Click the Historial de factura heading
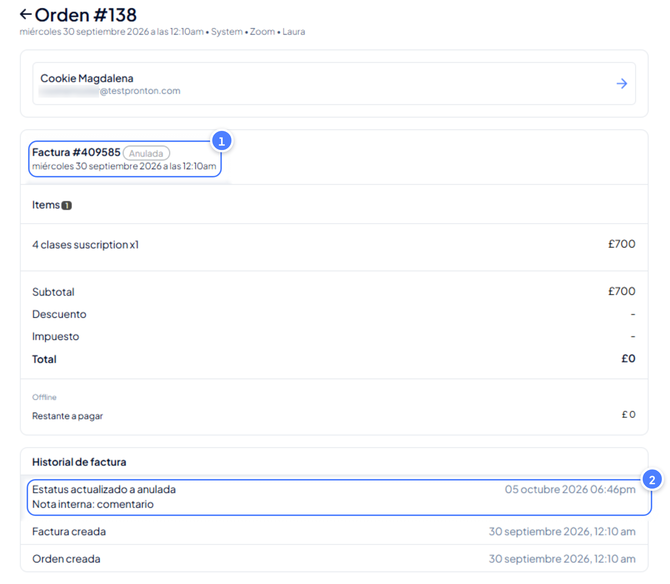This screenshot has height=584, width=670. 79,462
